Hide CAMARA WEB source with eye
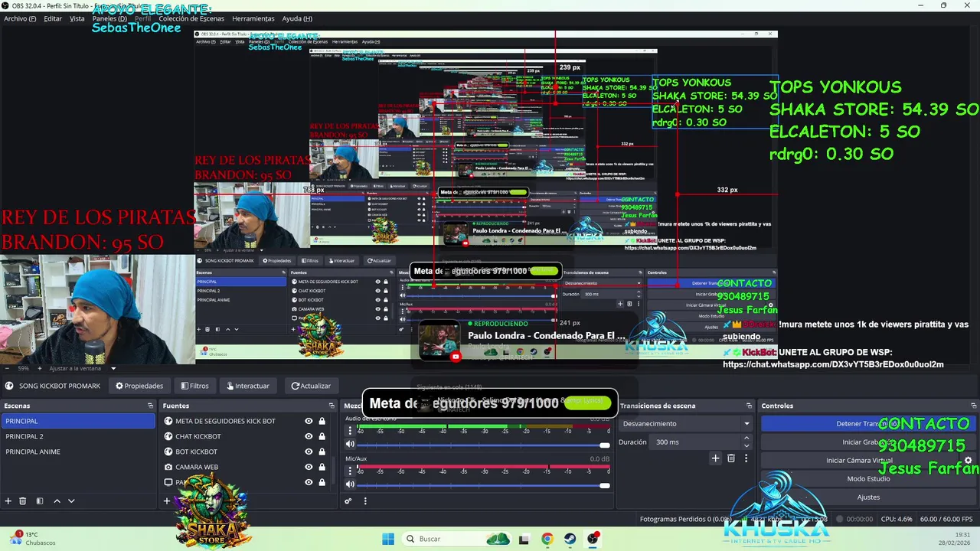The width and height of the screenshot is (980, 551). pyautogui.click(x=309, y=467)
